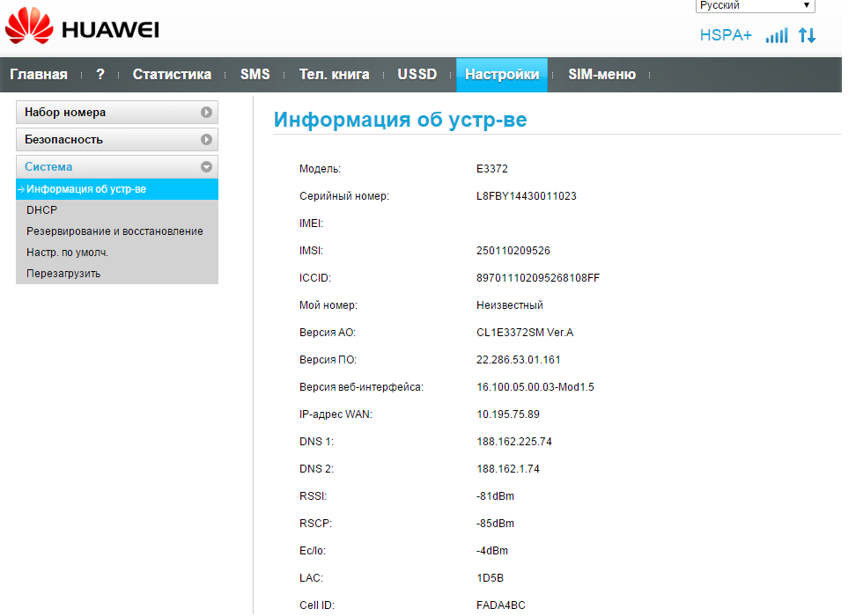The width and height of the screenshot is (856, 616).
Task: Open the Тел. книга tab
Action: coord(334,74)
